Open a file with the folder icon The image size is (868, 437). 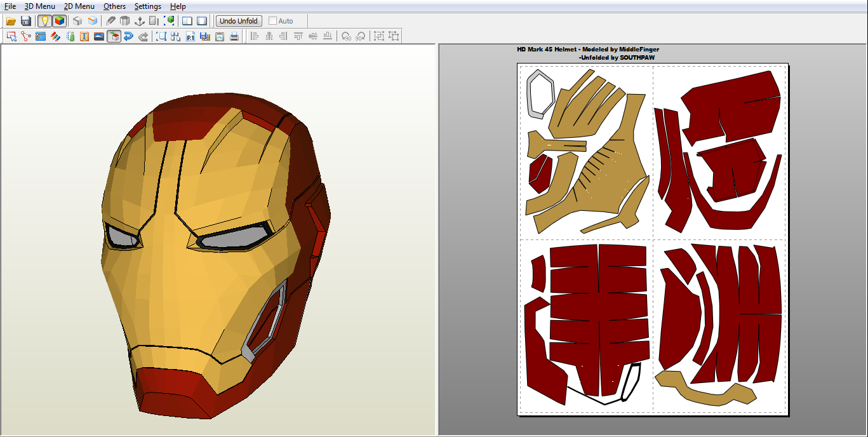11,21
